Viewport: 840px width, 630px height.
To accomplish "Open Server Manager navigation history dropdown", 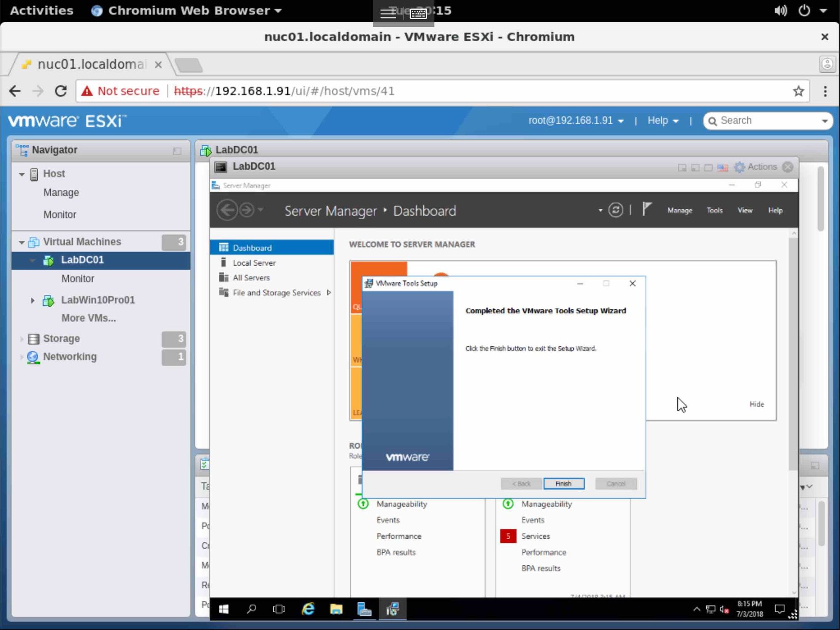I will (260, 209).
